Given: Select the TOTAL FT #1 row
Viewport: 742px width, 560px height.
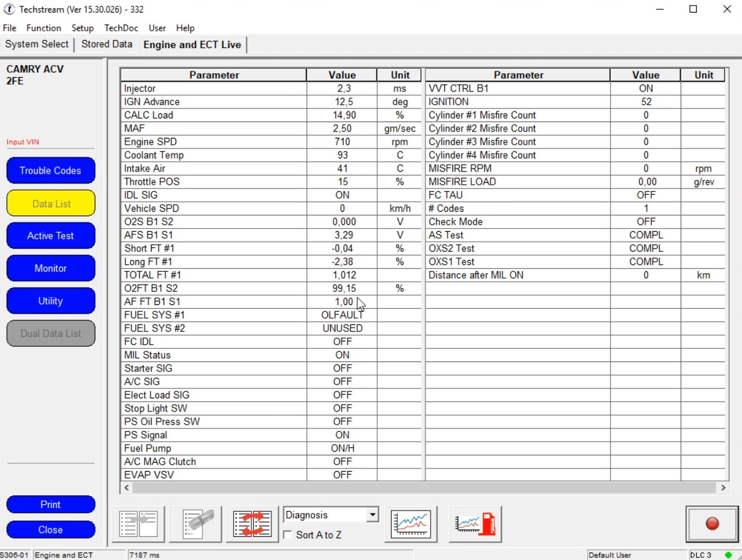Looking at the screenshot, I should coord(271,275).
